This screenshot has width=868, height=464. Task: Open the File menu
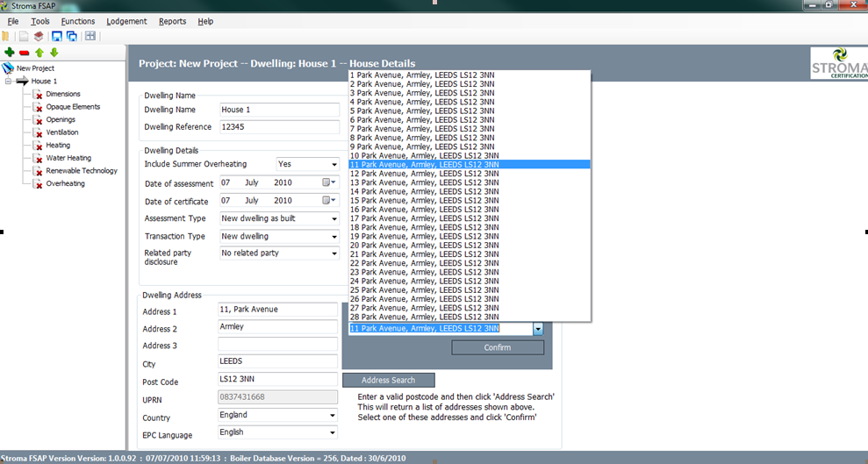pos(13,21)
